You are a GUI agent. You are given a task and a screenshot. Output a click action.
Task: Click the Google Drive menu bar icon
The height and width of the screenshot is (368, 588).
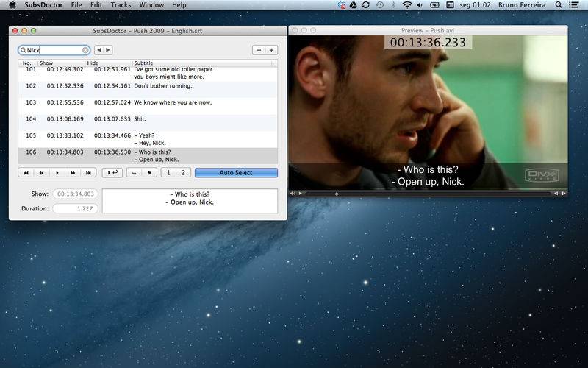[354, 5]
